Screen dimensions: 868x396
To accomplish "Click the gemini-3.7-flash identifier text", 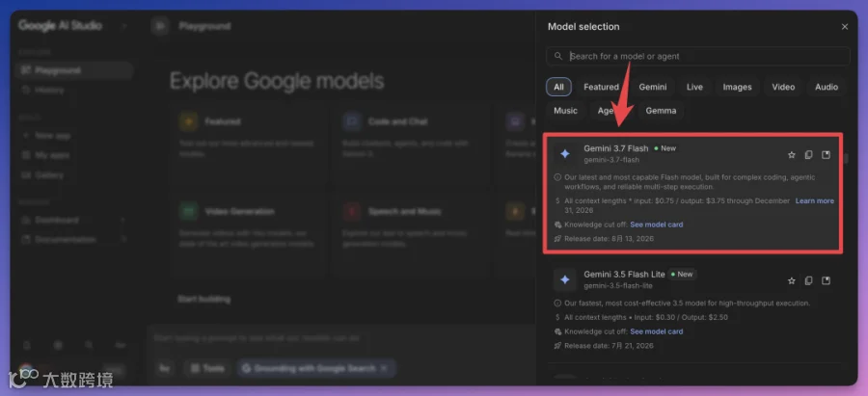I will (x=611, y=160).
